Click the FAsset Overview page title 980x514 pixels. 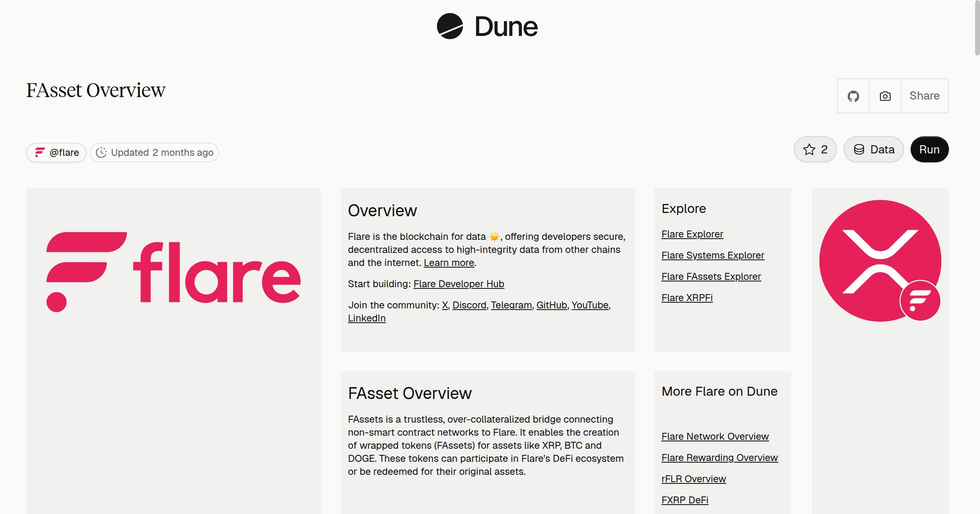(x=96, y=90)
